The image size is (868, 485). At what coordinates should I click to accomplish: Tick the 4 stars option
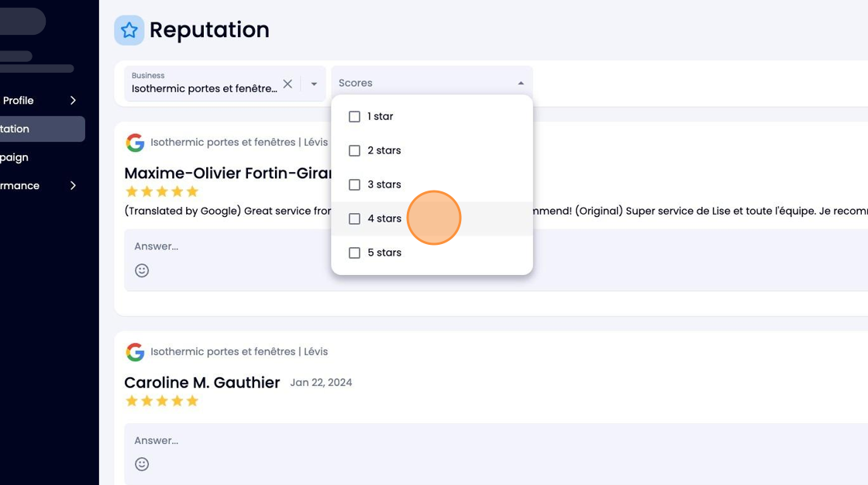[354, 218]
